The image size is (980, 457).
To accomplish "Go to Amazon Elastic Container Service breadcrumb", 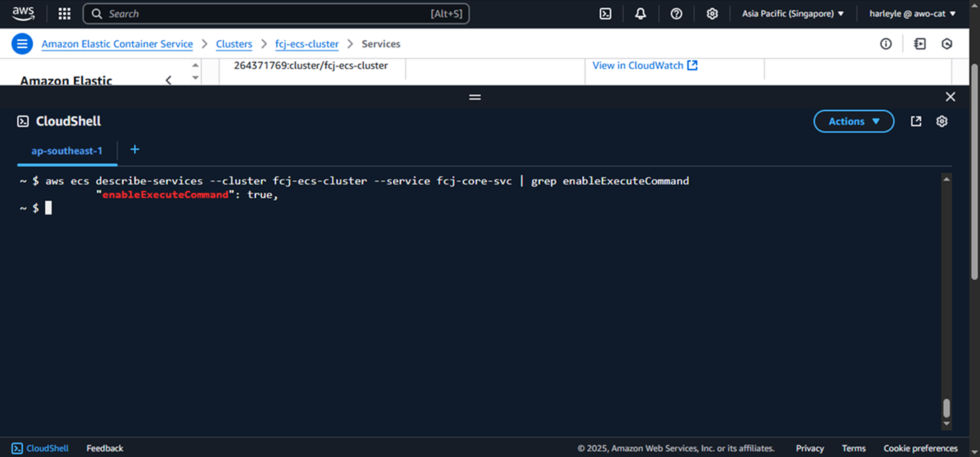I will pos(117,44).
